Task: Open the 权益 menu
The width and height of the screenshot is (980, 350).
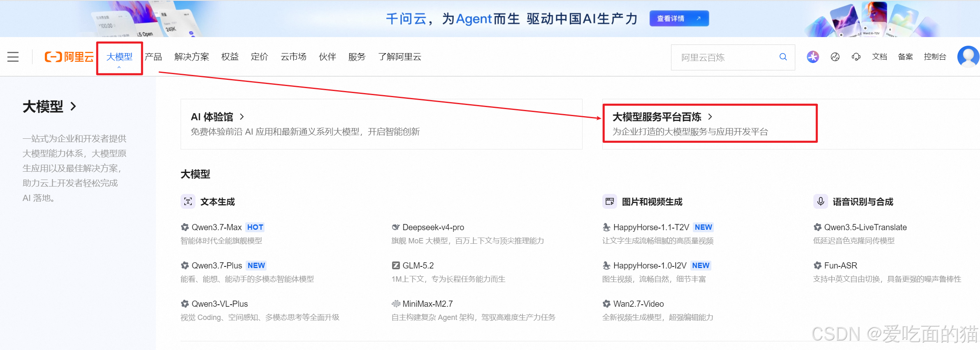Action: 230,57
